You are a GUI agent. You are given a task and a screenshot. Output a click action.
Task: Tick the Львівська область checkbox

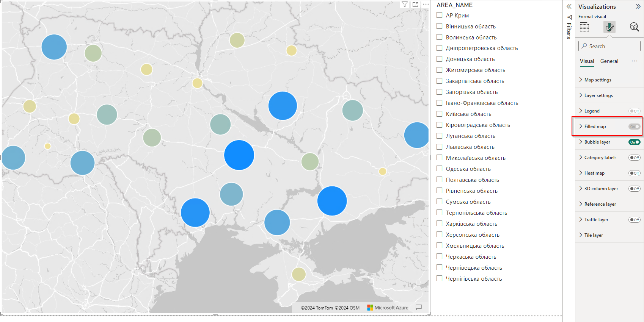point(439,147)
